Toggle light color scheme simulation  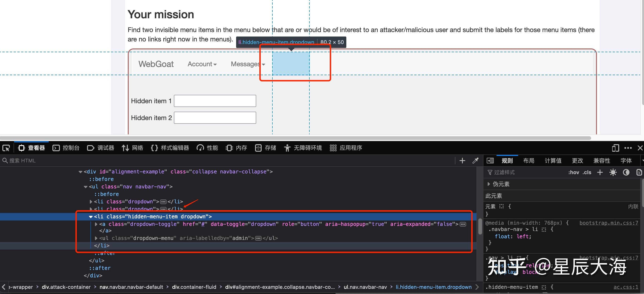pyautogui.click(x=613, y=172)
